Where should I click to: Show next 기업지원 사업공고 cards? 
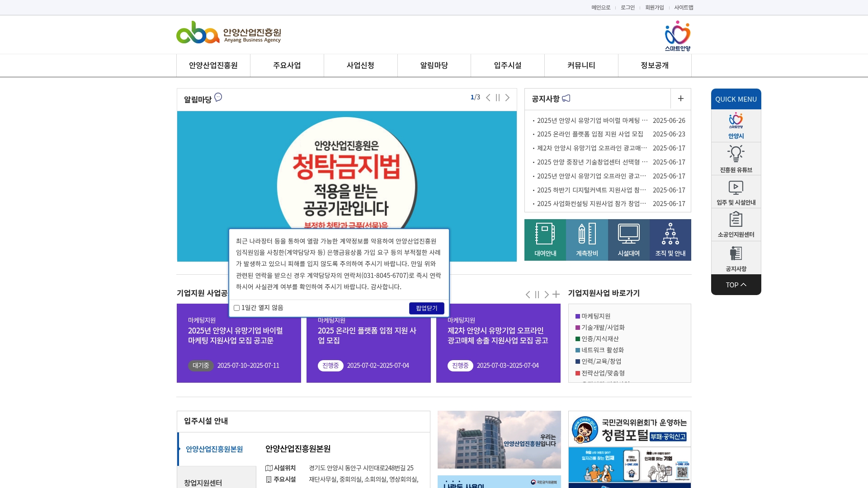547,295
